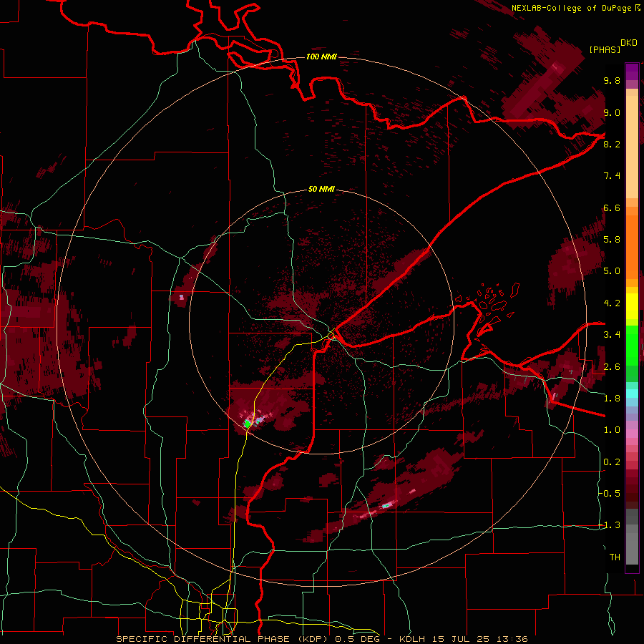The width and height of the screenshot is (644, 644).
Task: Pick the yellow segment of color bar
Action: pyautogui.click(x=632, y=306)
